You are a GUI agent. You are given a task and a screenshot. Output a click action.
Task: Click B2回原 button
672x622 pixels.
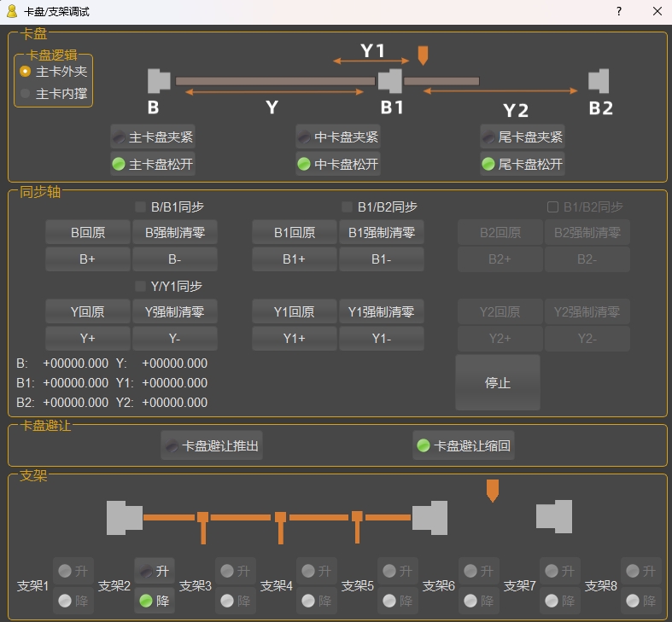tap(500, 232)
